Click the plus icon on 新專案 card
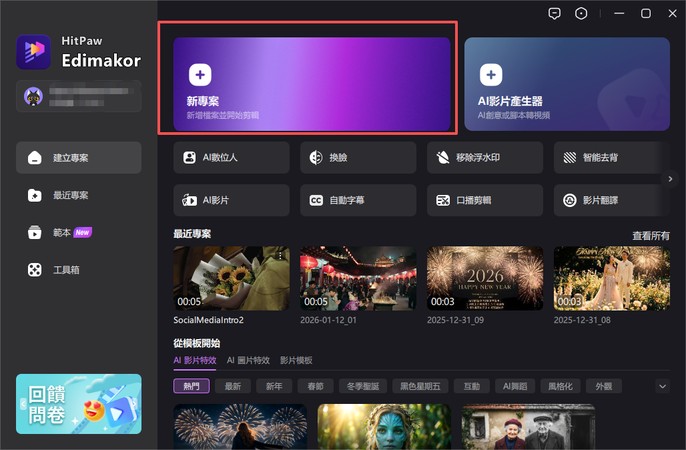The image size is (686, 450). click(x=200, y=75)
